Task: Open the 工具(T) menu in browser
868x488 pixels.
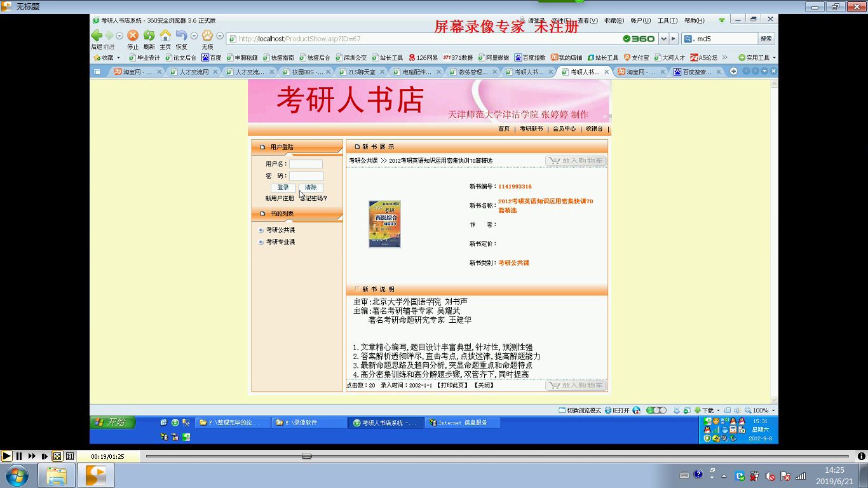Action: click(x=667, y=20)
